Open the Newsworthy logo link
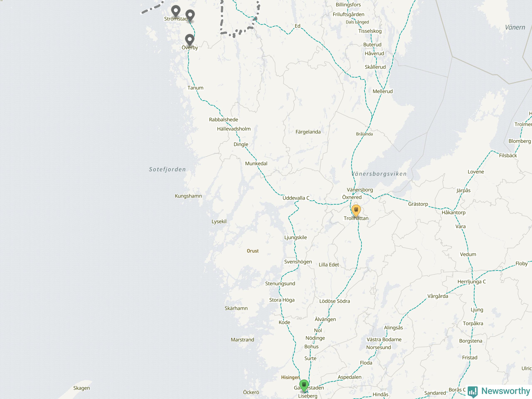Viewport: 532px width, 399px height. pyautogui.click(x=499, y=391)
